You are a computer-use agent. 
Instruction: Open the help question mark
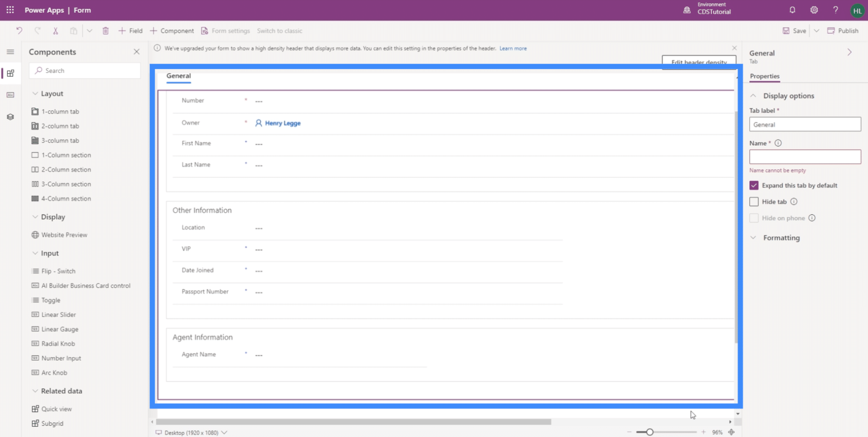pyautogui.click(x=835, y=10)
